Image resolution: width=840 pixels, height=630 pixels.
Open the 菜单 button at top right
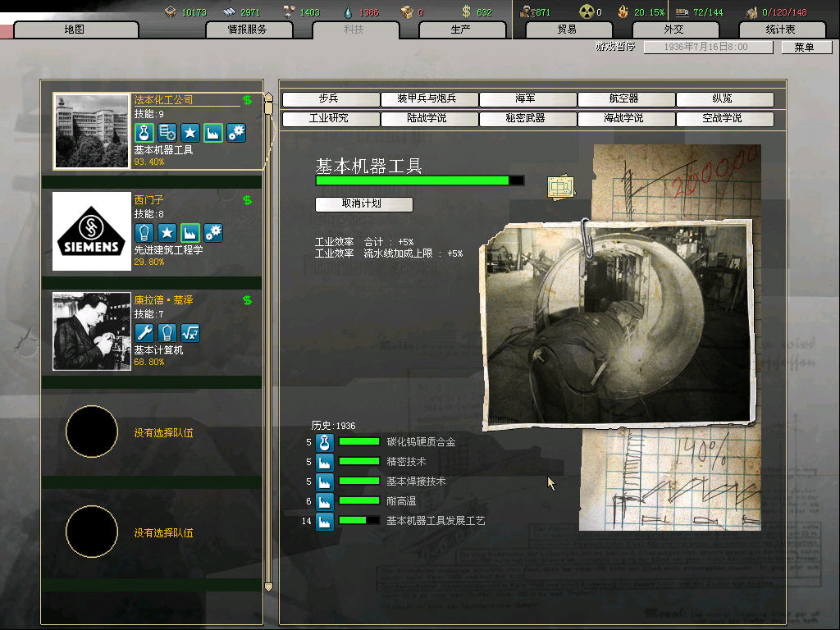tap(804, 48)
